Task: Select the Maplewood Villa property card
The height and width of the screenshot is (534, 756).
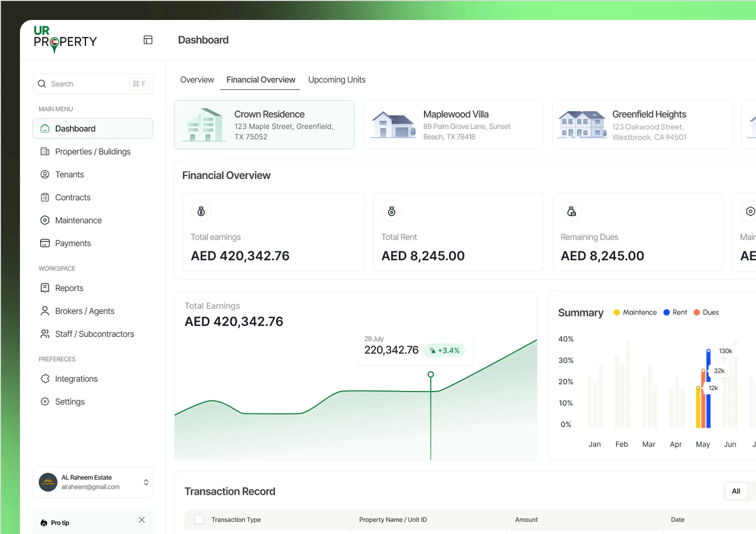Action: pos(453,125)
